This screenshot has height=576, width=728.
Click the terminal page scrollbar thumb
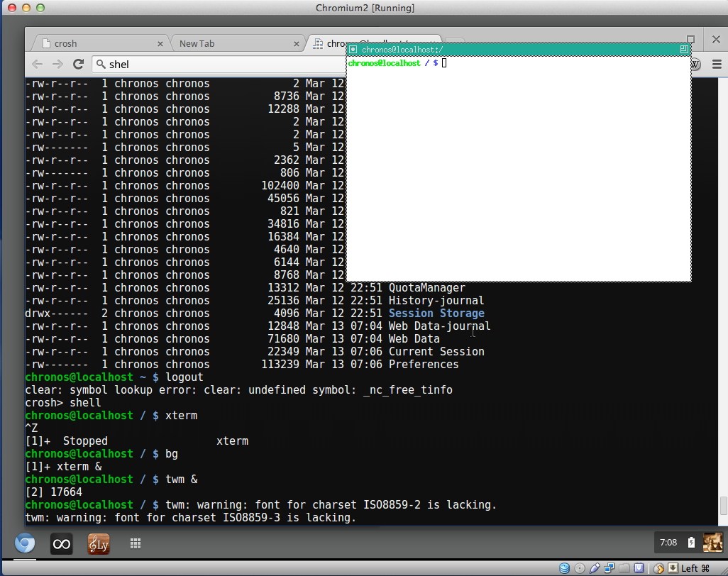(x=723, y=506)
